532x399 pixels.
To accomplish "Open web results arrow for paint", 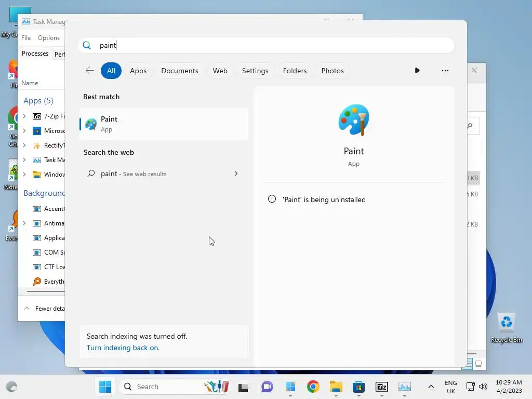I will pyautogui.click(x=236, y=174).
